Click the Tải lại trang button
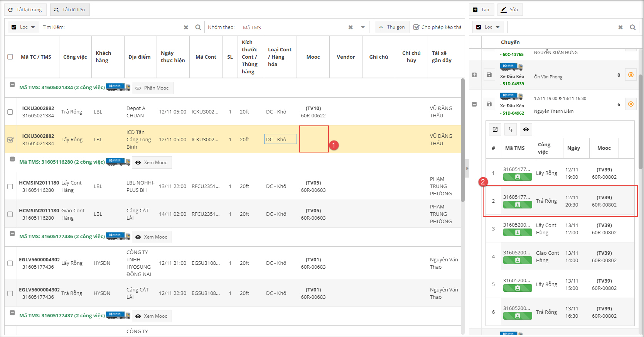The image size is (644, 337). [x=25, y=10]
